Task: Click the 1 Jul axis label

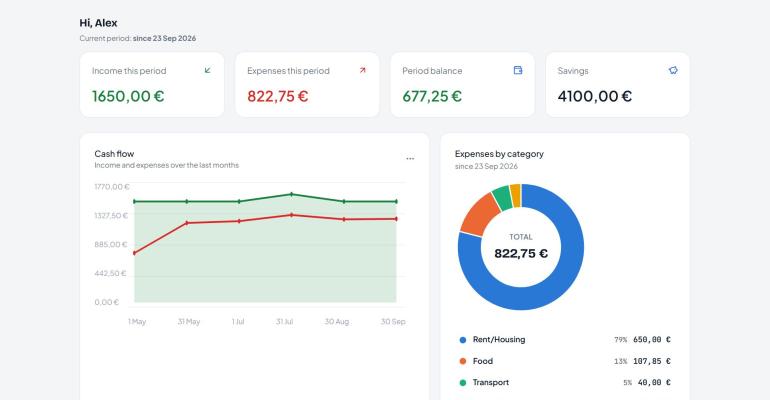Action: coord(238,321)
